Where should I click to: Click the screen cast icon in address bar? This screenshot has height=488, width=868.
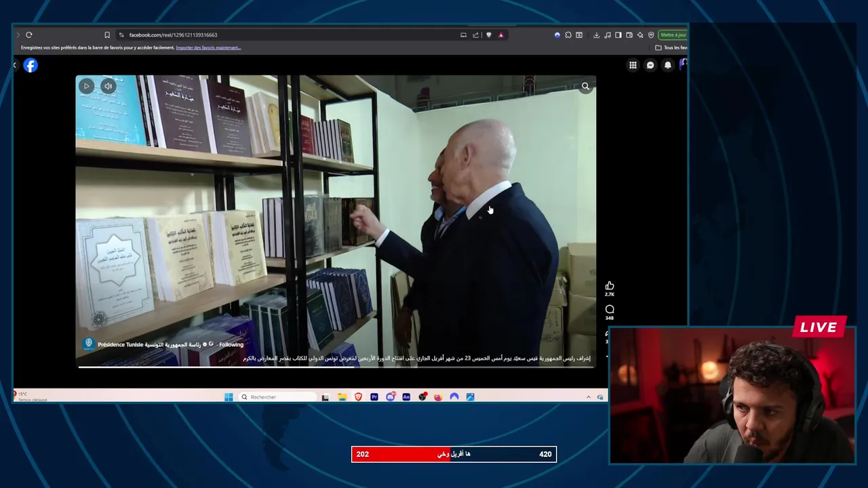point(463,35)
